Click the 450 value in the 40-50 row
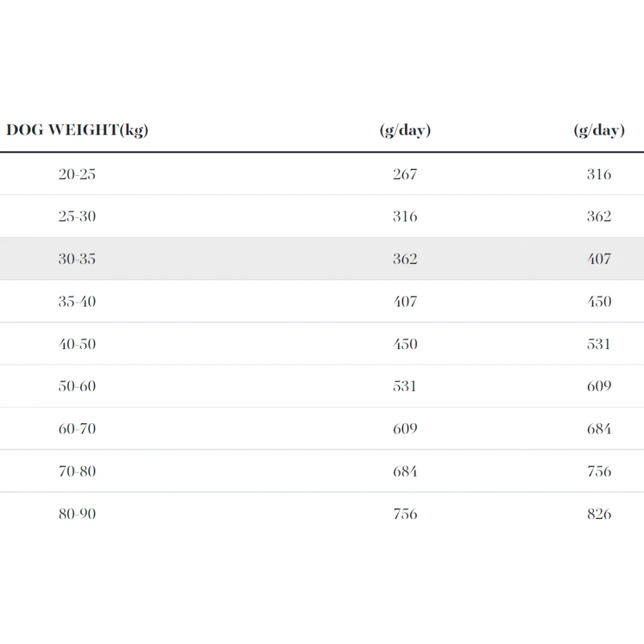 [x=405, y=344]
